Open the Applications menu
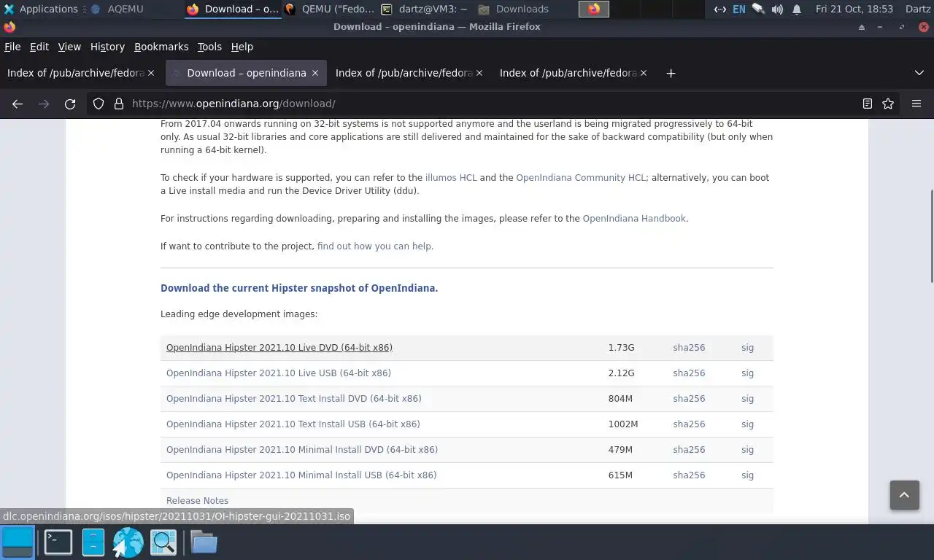The width and height of the screenshot is (934, 560). pyautogui.click(x=41, y=9)
